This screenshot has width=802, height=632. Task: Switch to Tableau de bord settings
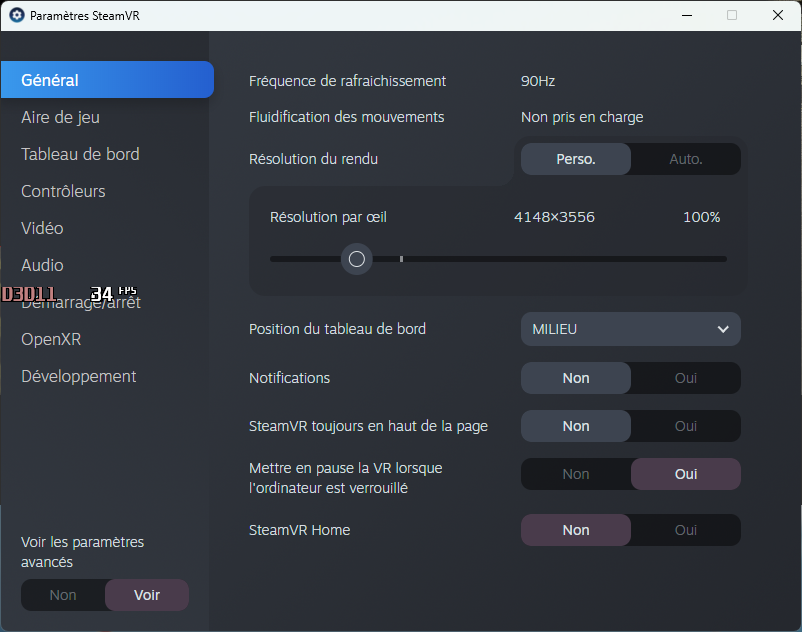pyautogui.click(x=80, y=154)
